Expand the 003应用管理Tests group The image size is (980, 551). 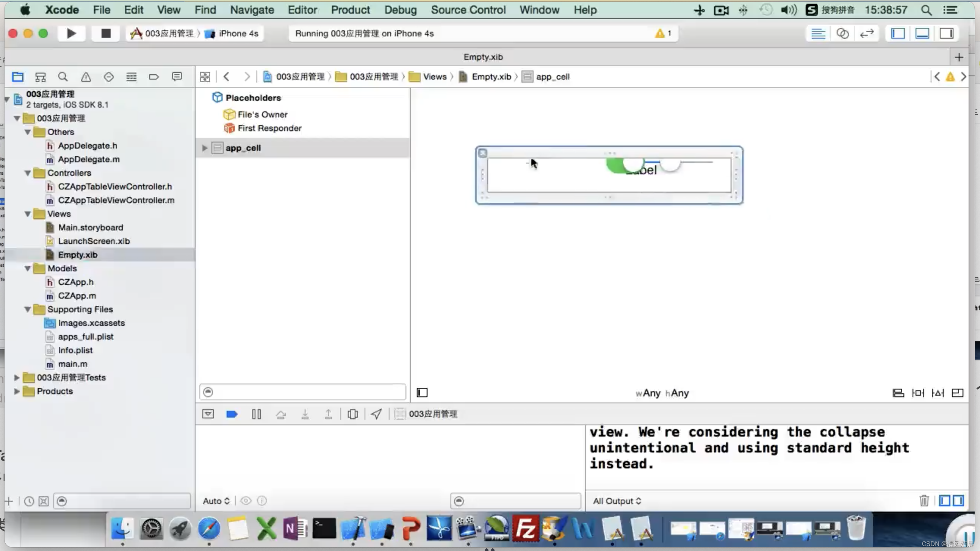coord(17,377)
